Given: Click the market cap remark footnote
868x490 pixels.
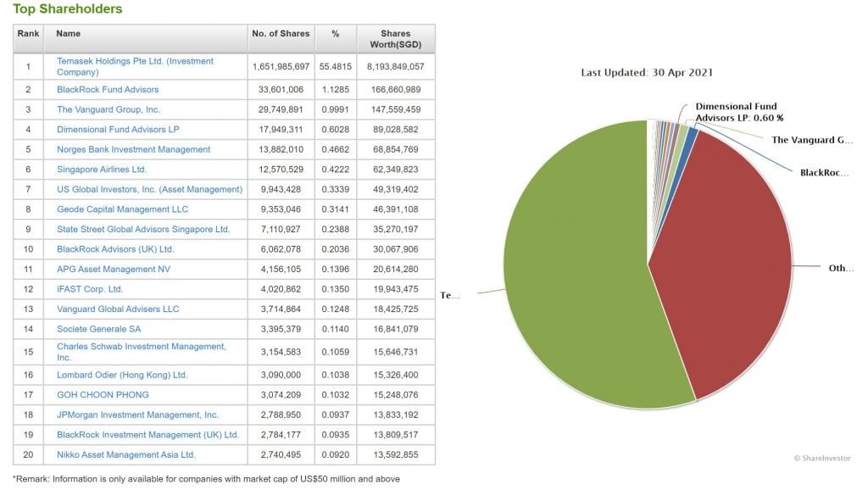Looking at the screenshot, I should pos(206,479).
